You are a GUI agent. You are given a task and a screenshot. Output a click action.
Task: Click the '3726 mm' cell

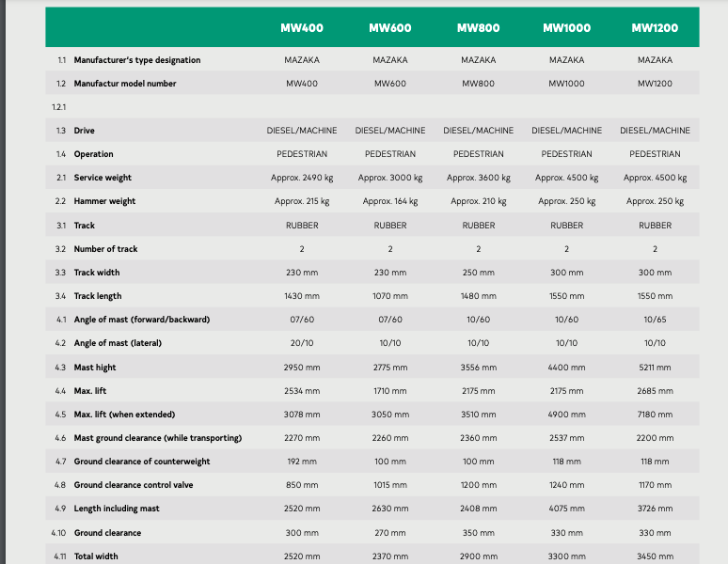tap(655, 509)
